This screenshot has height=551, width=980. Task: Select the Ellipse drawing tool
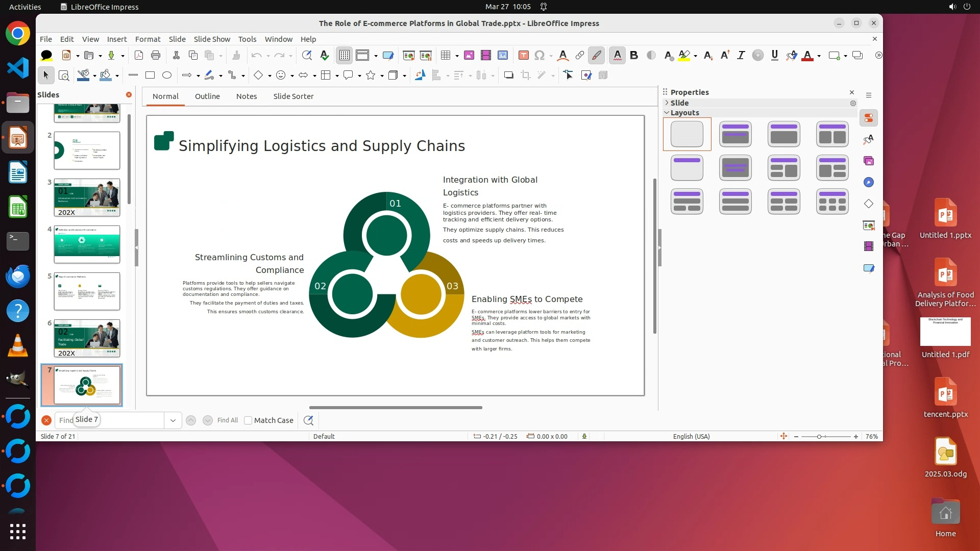pos(167,76)
